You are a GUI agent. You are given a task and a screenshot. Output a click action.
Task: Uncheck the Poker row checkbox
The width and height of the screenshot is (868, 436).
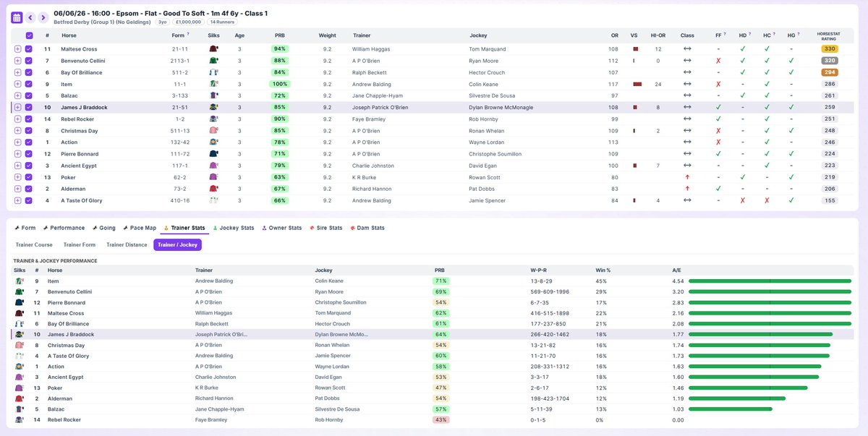point(29,177)
